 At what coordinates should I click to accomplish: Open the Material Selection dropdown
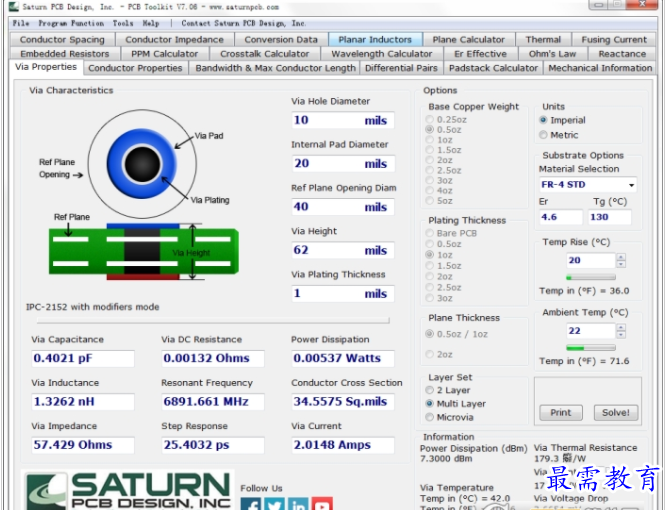[x=631, y=185]
